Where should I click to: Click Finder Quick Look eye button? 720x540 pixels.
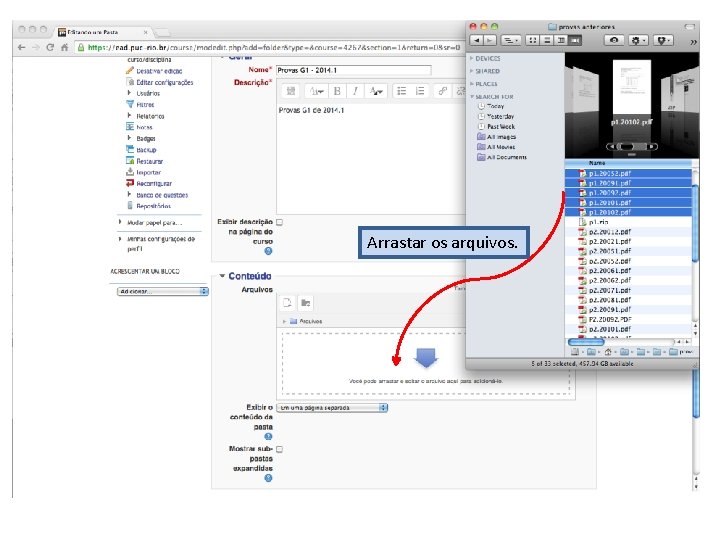click(x=614, y=40)
